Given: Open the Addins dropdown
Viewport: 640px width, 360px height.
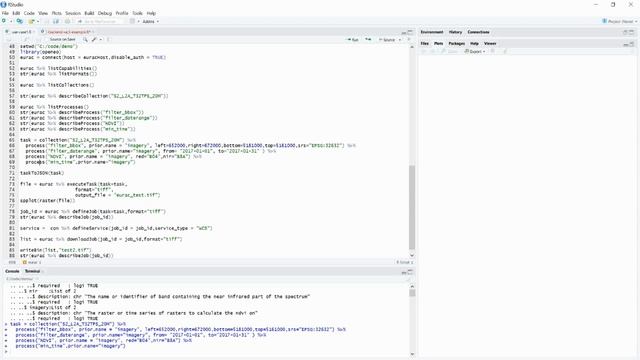Looking at the screenshot, I should tap(150, 21).
